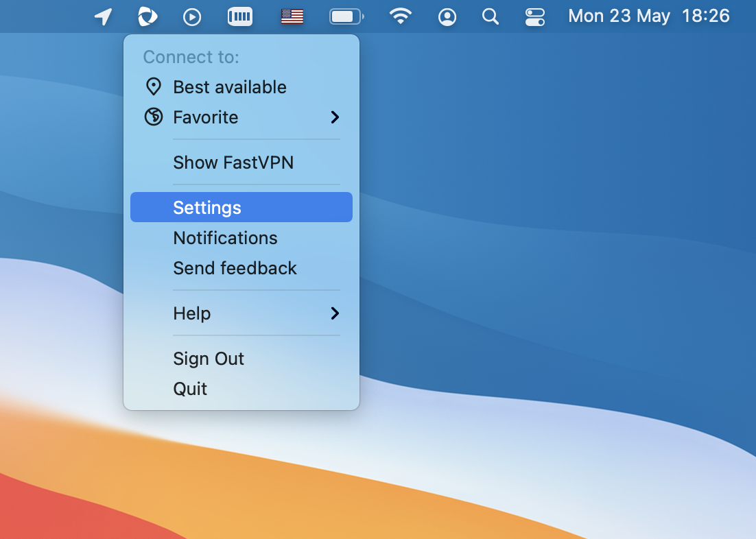
Task: Open Spotlight search magnifier
Action: pos(491,16)
